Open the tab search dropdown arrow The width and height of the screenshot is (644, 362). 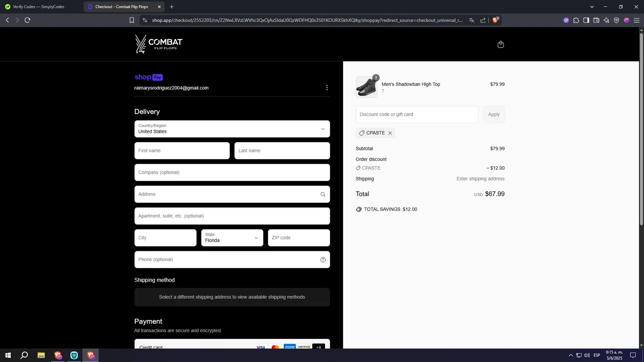(592, 7)
